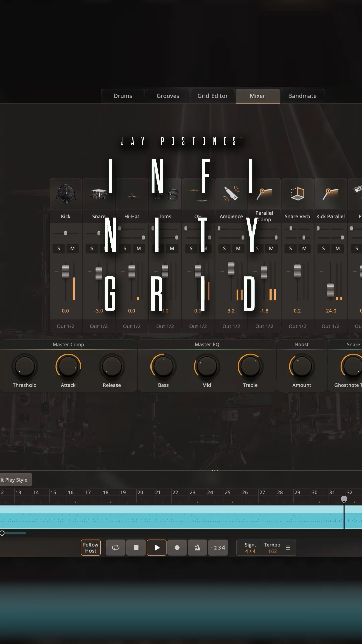Click the Edit Play Style button
Image resolution: width=362 pixels, height=644 pixels.
coord(15,480)
